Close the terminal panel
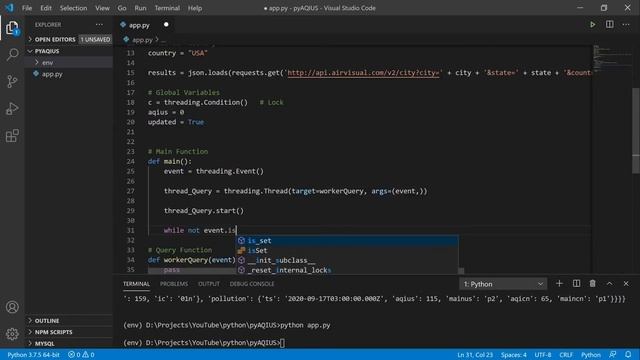Screen dimensions: 640x360 click(x=626, y=284)
